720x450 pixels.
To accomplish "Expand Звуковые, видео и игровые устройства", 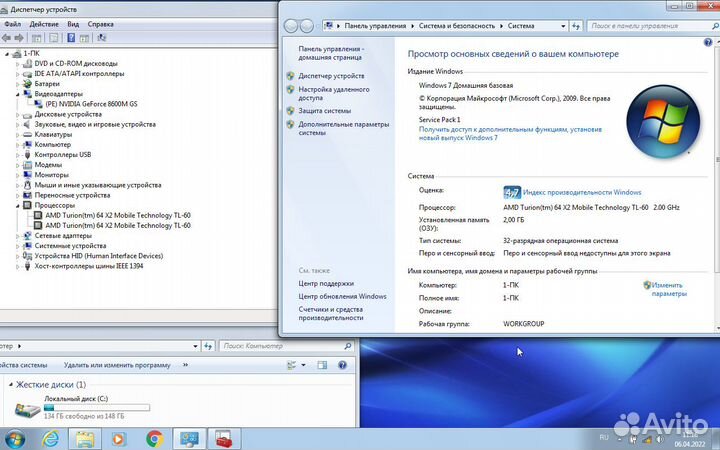I will coord(17,124).
